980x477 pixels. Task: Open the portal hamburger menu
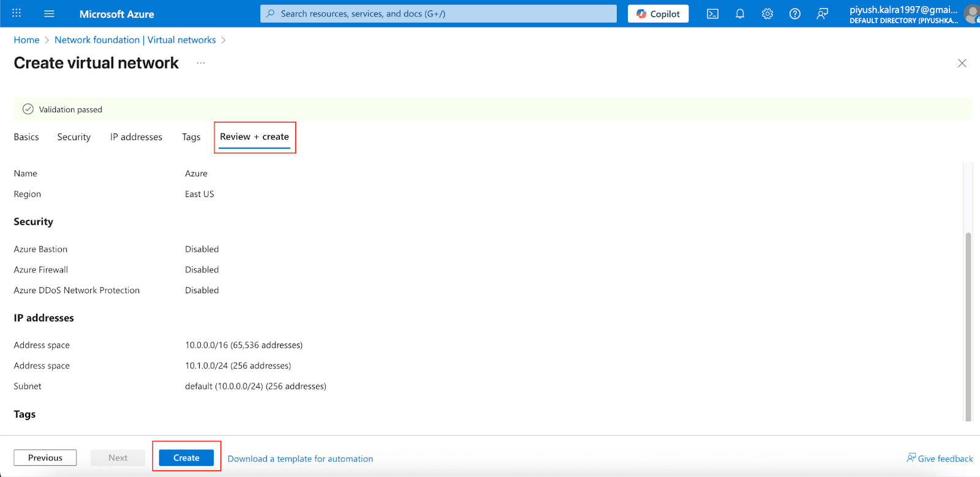(50, 13)
